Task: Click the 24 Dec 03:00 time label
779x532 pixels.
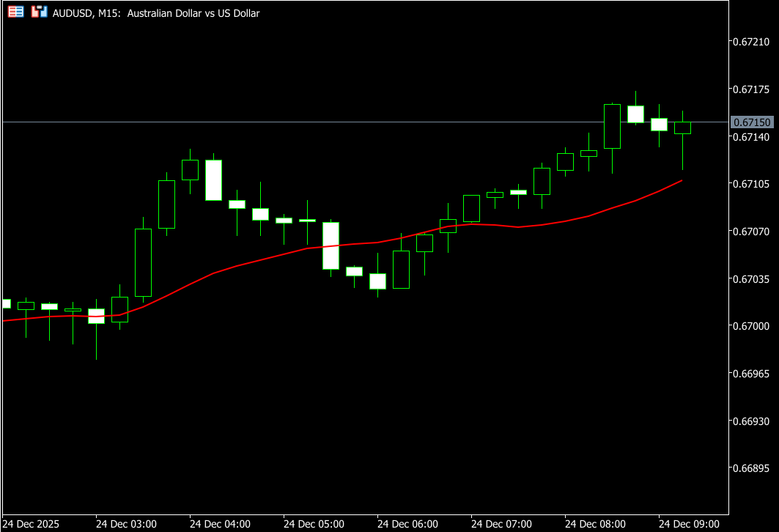Action: [x=125, y=524]
